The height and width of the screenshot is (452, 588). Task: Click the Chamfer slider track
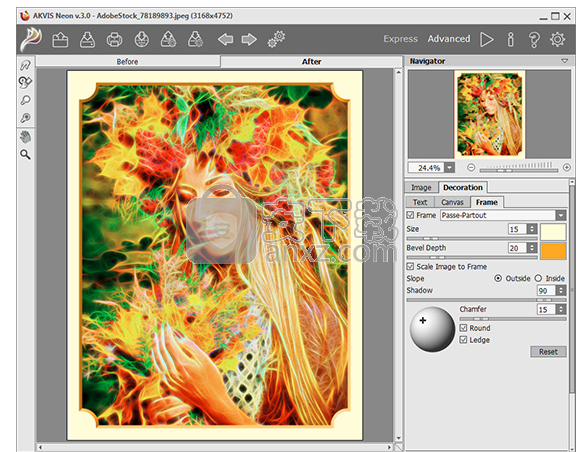tap(513, 319)
